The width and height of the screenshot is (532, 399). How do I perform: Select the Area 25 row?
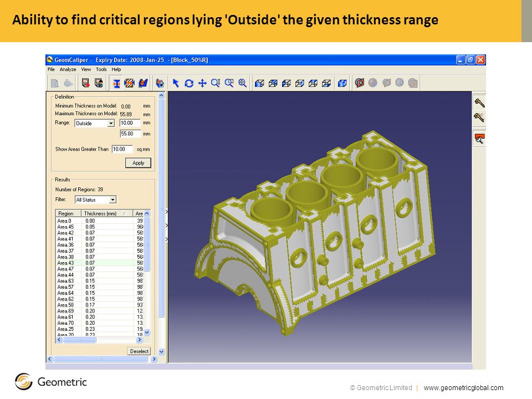(x=100, y=329)
